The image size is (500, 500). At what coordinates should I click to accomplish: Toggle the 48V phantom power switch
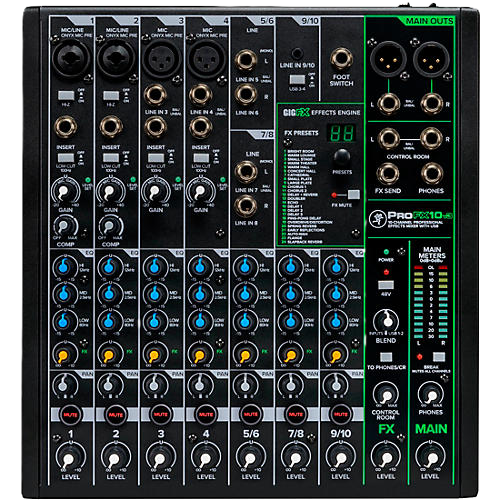pyautogui.click(x=386, y=285)
